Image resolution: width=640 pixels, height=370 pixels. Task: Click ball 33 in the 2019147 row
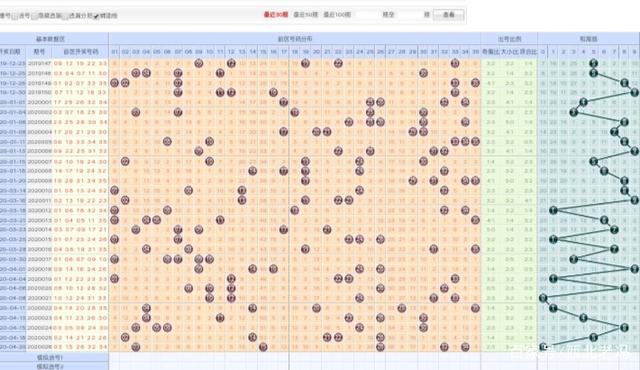point(455,64)
